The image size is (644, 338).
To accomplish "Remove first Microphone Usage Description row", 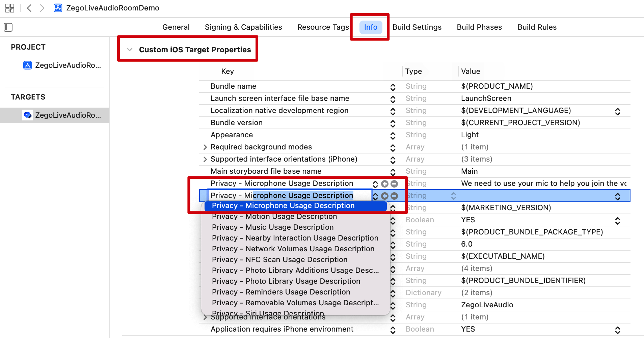I will coord(394,184).
